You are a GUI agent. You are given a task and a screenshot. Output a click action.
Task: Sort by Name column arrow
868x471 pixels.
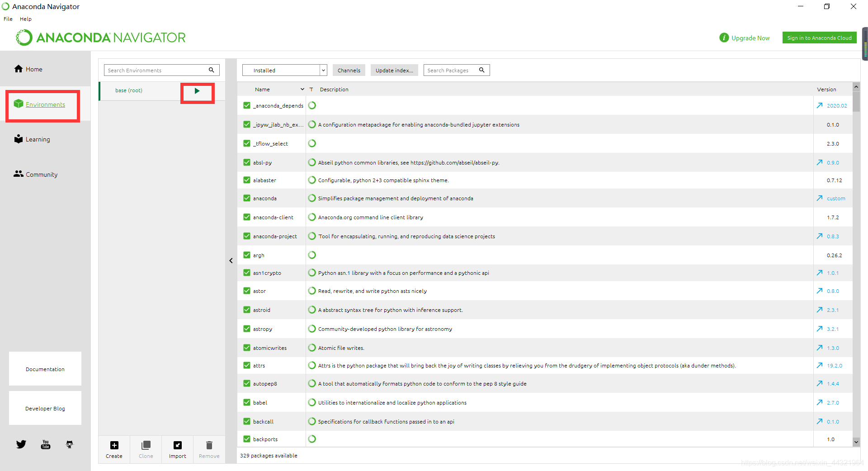click(x=302, y=89)
